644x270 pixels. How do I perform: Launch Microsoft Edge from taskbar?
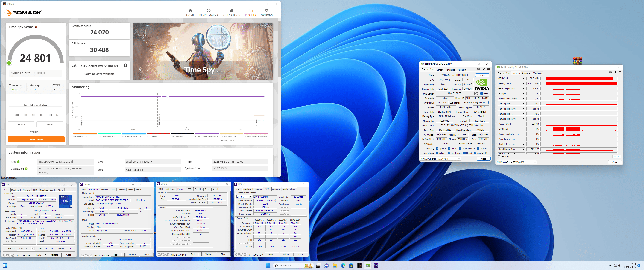tap(343, 265)
